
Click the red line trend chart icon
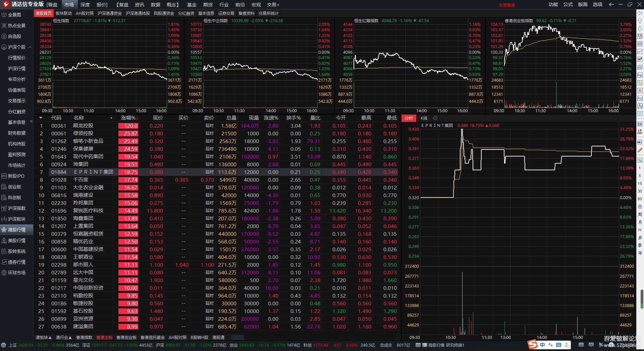(640, 52)
